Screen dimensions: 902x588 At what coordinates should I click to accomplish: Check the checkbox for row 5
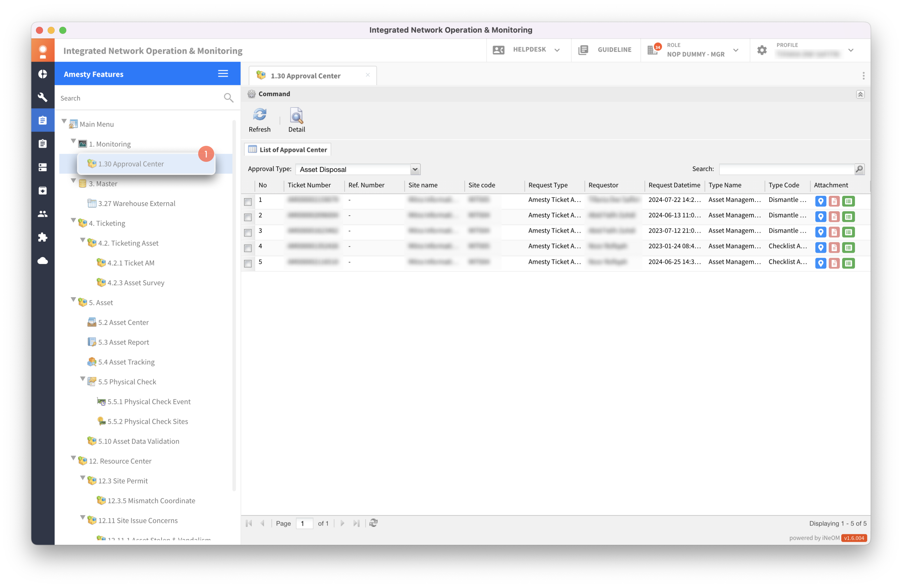(x=248, y=264)
